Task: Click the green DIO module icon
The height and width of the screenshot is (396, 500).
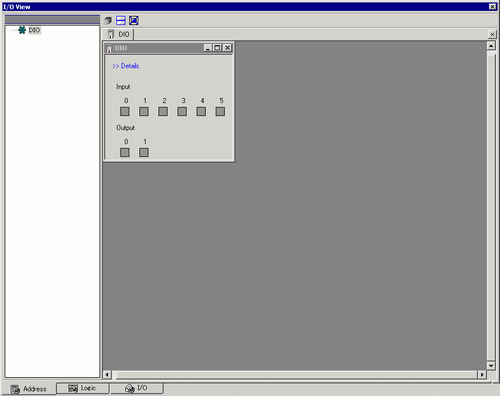Action: pos(22,30)
